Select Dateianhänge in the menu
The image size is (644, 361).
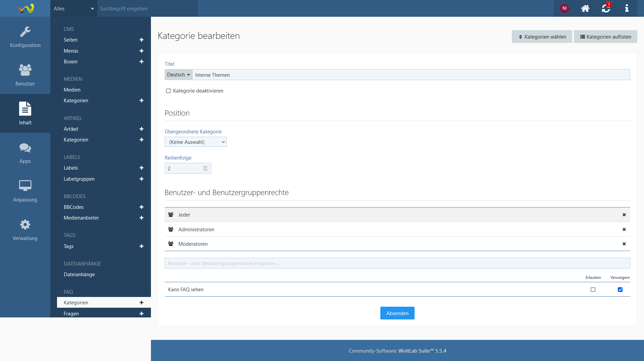[79, 275]
